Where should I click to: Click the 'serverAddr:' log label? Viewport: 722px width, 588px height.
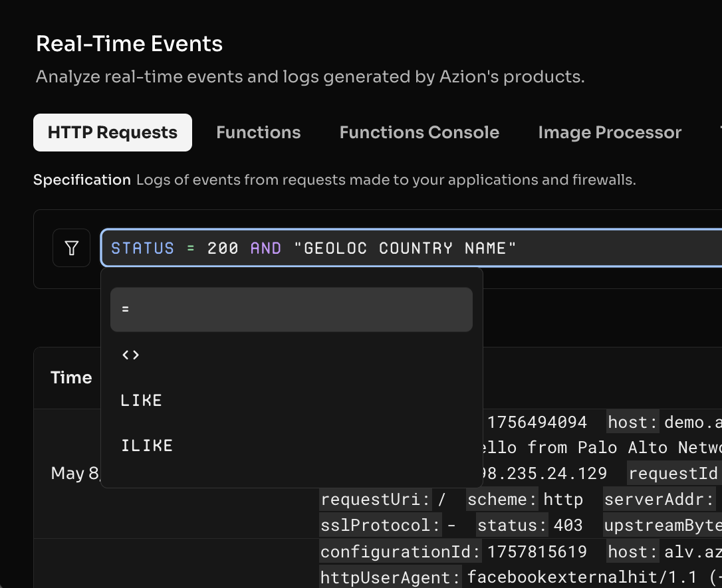tap(659, 499)
